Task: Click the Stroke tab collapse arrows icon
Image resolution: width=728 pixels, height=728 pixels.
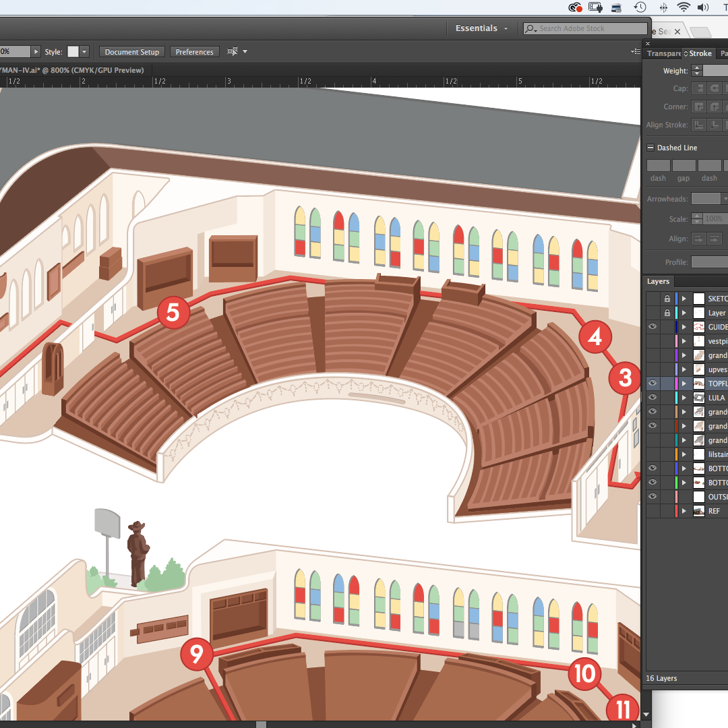Action: (x=686, y=54)
